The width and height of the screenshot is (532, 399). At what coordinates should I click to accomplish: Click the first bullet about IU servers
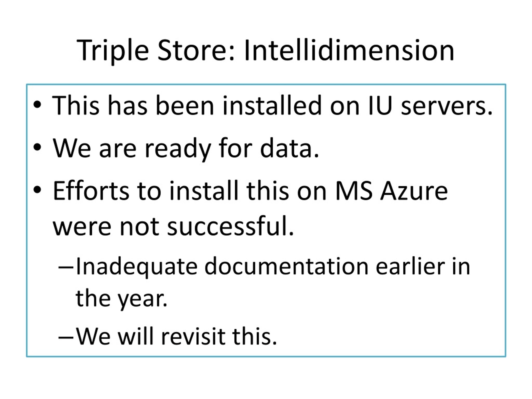click(x=272, y=105)
